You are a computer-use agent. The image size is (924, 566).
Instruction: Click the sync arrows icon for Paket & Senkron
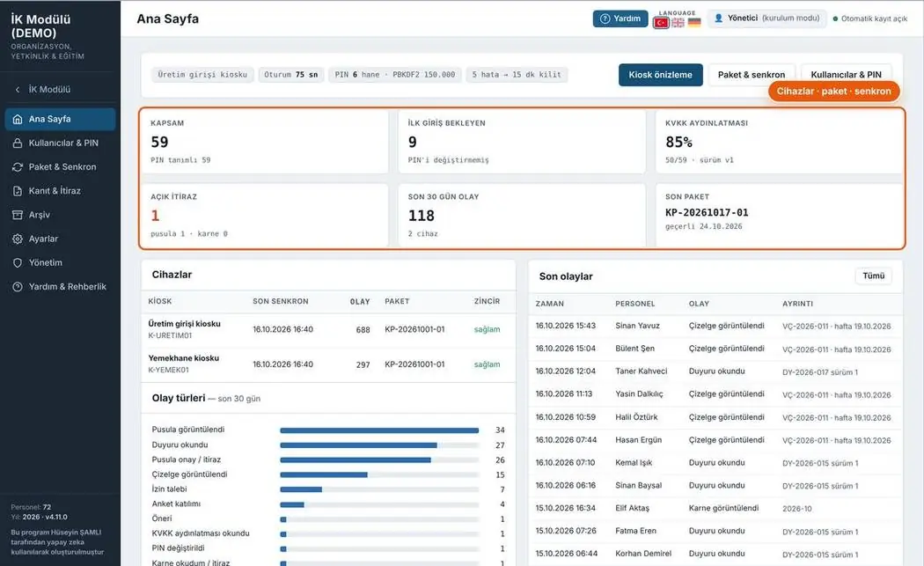coord(18,167)
